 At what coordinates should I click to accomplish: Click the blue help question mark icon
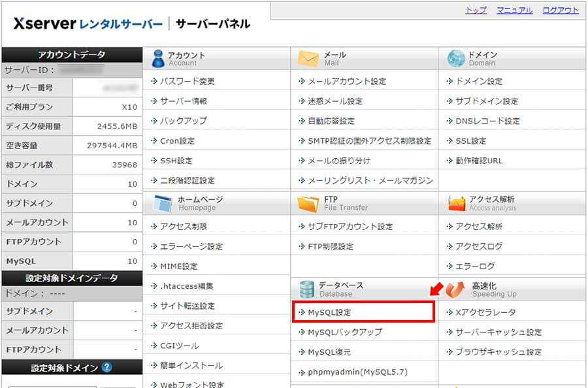coord(107,368)
